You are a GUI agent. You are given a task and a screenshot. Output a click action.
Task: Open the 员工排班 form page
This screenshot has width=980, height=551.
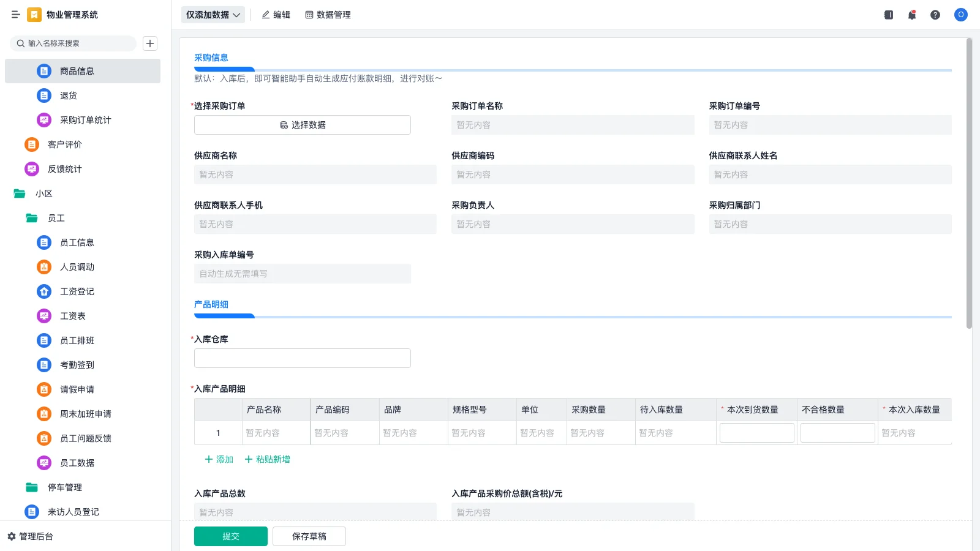77,340
